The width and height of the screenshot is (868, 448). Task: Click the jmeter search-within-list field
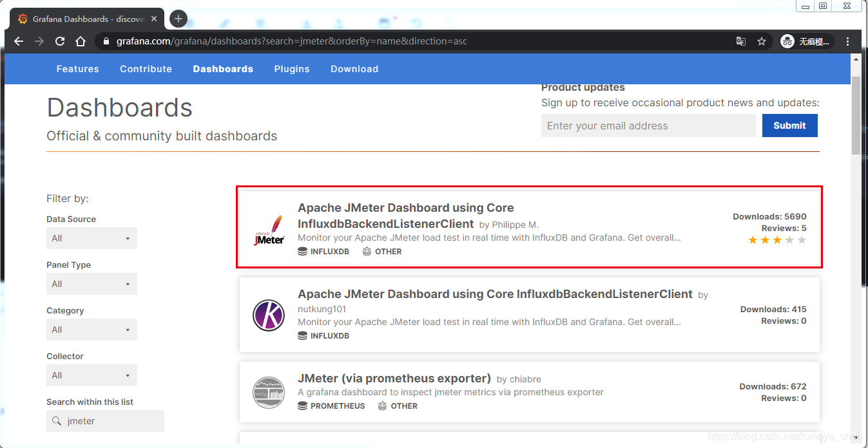coord(105,421)
